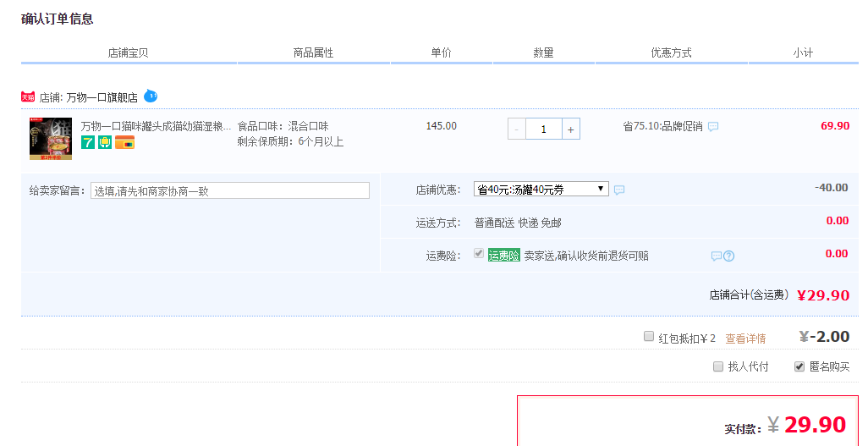Viewport: 868px width, 446px height.
Task: Click the quantity input field showing 1
Action: point(544,129)
